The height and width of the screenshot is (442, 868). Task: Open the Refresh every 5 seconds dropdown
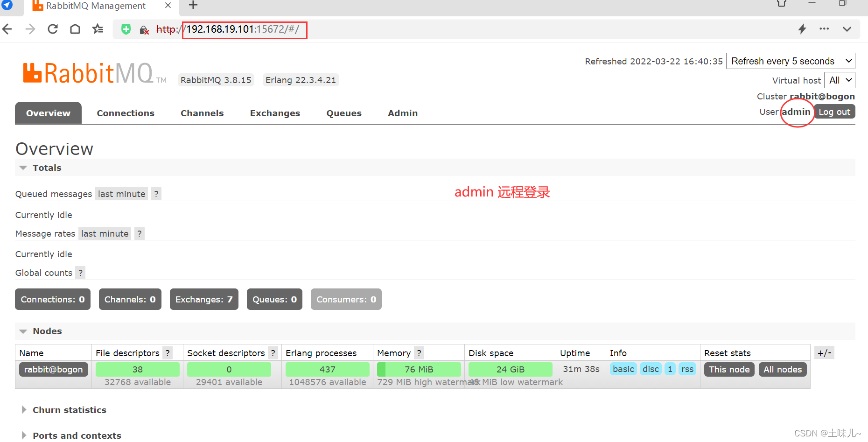click(x=791, y=61)
